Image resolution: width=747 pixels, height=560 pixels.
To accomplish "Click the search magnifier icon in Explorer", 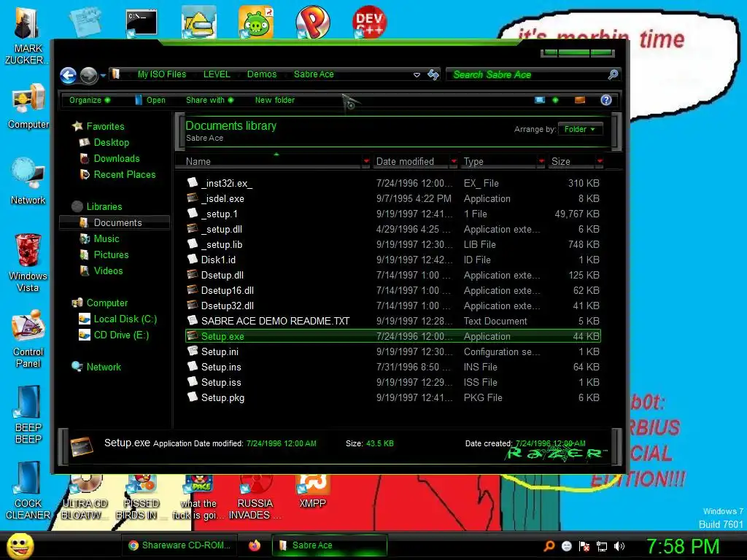I will [x=613, y=74].
